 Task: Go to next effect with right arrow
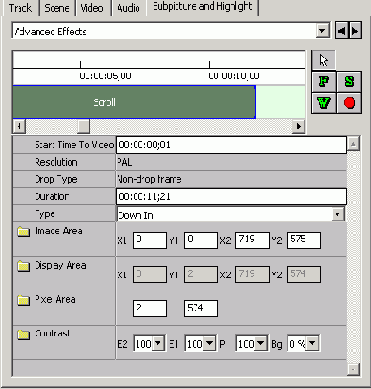[355, 31]
